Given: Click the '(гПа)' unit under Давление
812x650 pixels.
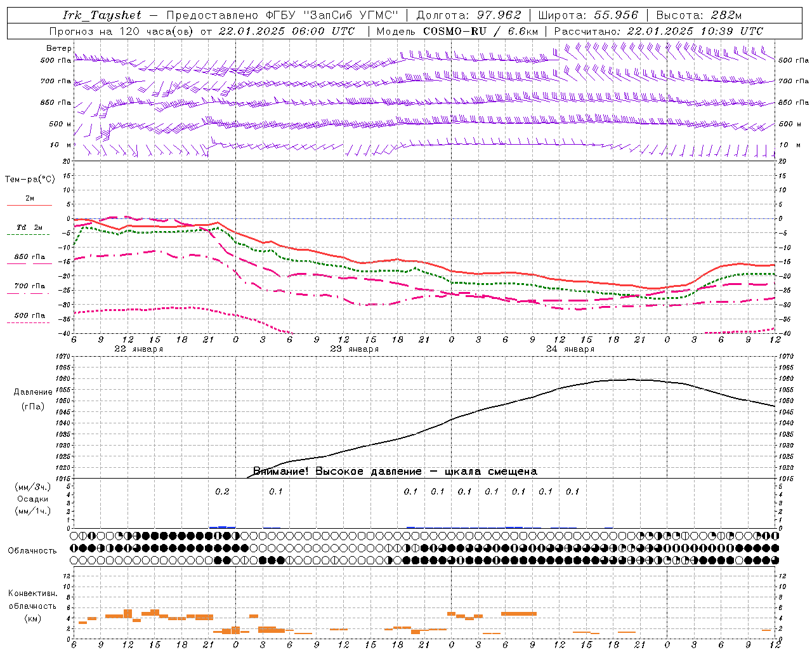Looking at the screenshot, I should pyautogui.click(x=32, y=407).
